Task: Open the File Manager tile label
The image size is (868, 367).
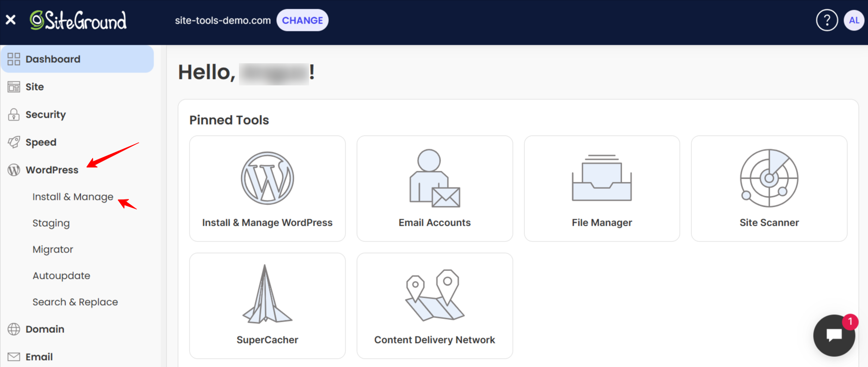Action: (x=602, y=223)
